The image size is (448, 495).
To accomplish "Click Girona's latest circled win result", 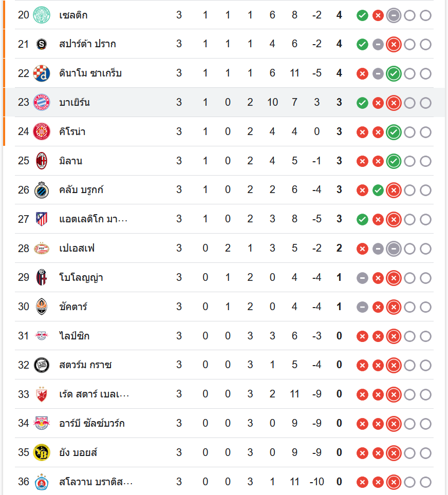I will (x=394, y=132).
